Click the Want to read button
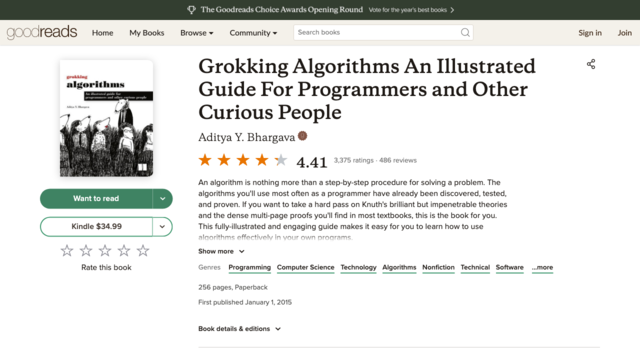Viewport: 640px width, 360px height. click(x=96, y=199)
